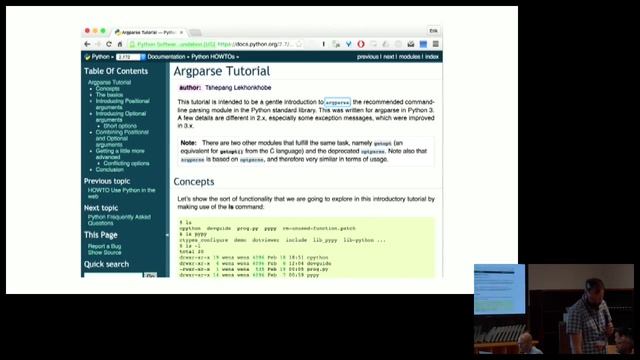Viewport: 640px width, 360px height.
Task: Bookmark page with the star icon
Action: (299, 44)
